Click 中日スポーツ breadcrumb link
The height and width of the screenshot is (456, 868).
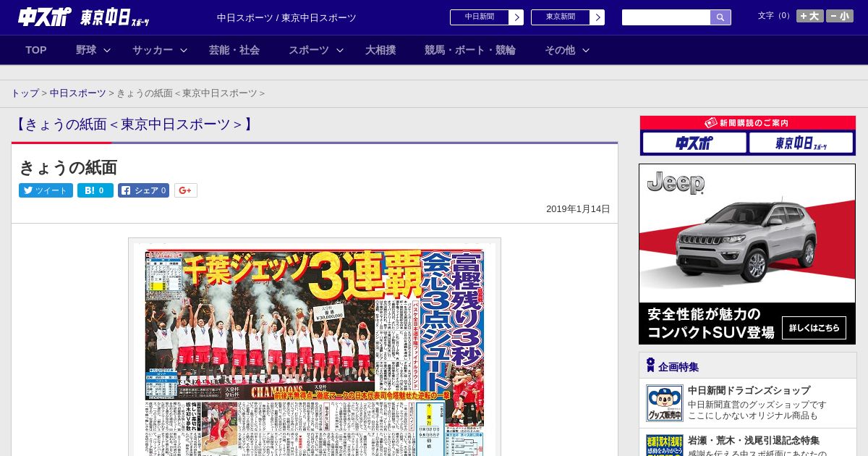[78, 93]
